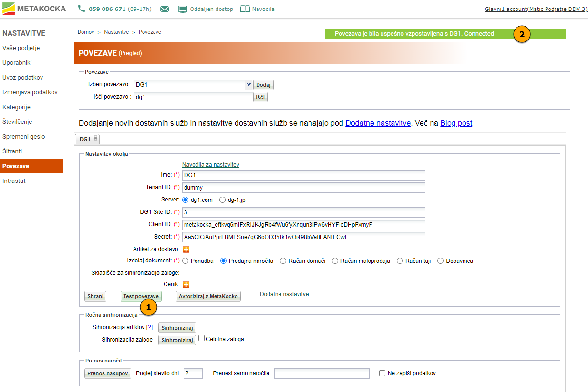This screenshot has height=392, width=588.
Task: Add Cenik using the plus icon
Action: pos(186,285)
